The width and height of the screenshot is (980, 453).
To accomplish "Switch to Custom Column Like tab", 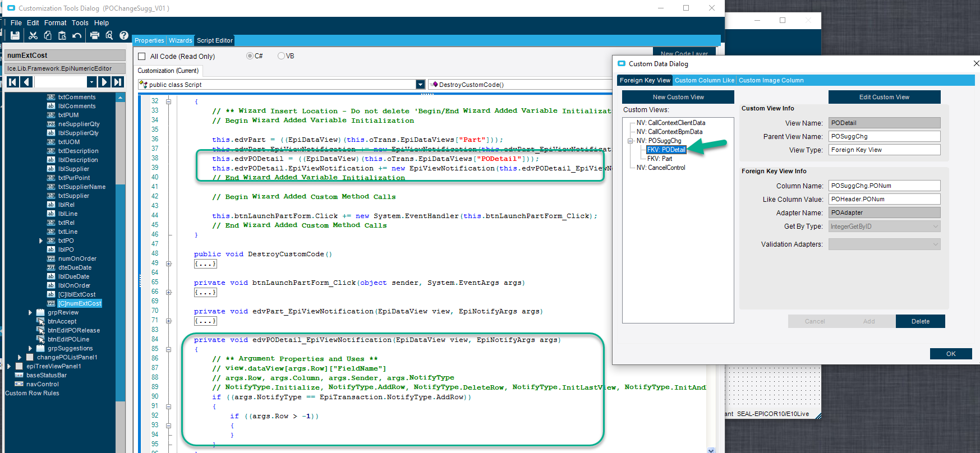I will [705, 80].
